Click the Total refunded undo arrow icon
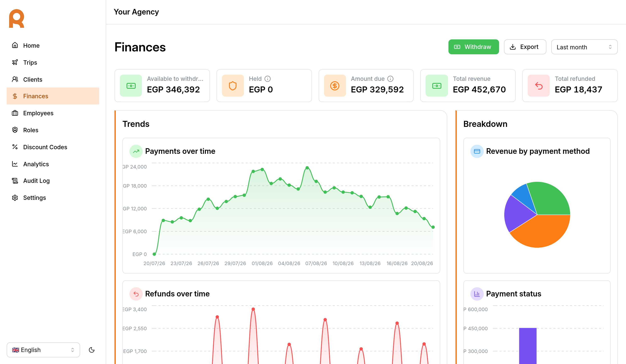The width and height of the screenshot is (626, 364). pos(538,86)
